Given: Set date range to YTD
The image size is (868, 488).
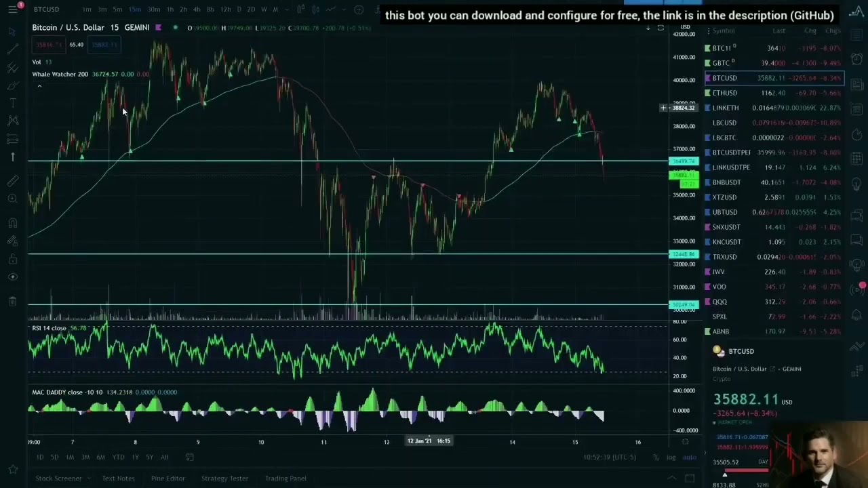Looking at the screenshot, I should coord(119,457).
